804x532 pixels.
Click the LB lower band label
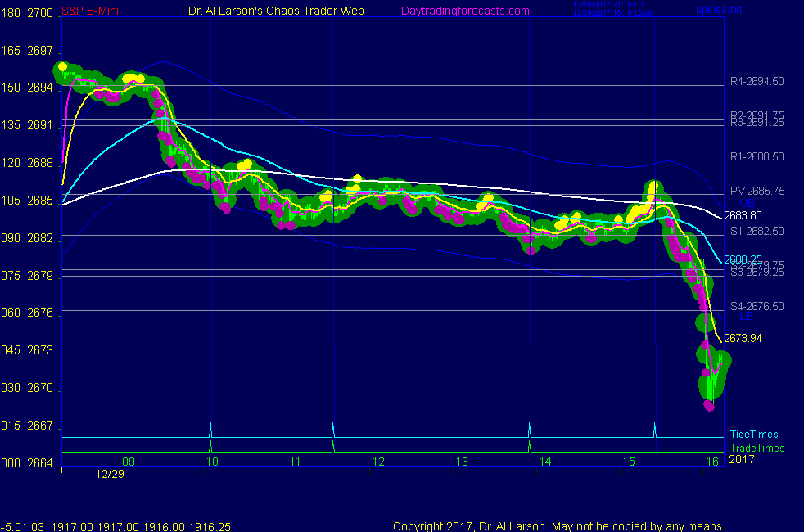747,316
